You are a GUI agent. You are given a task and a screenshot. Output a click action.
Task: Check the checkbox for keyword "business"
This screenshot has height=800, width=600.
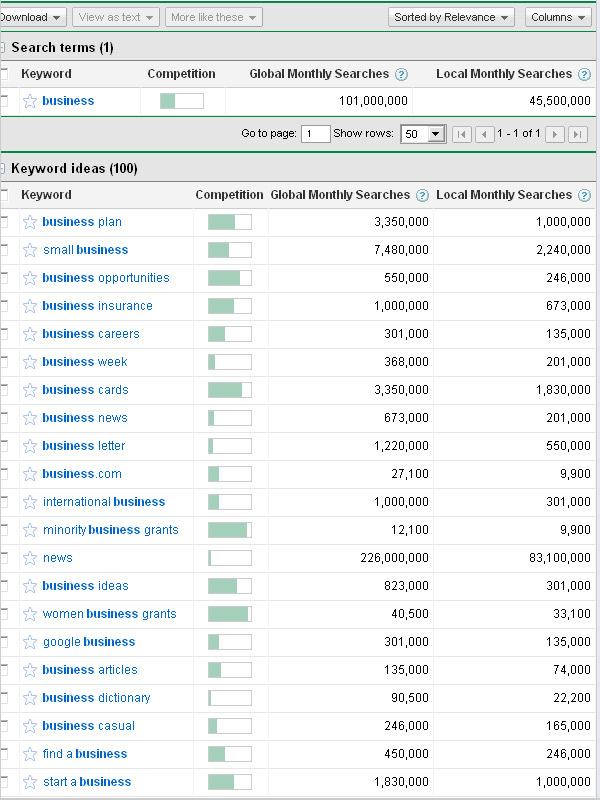[4, 100]
